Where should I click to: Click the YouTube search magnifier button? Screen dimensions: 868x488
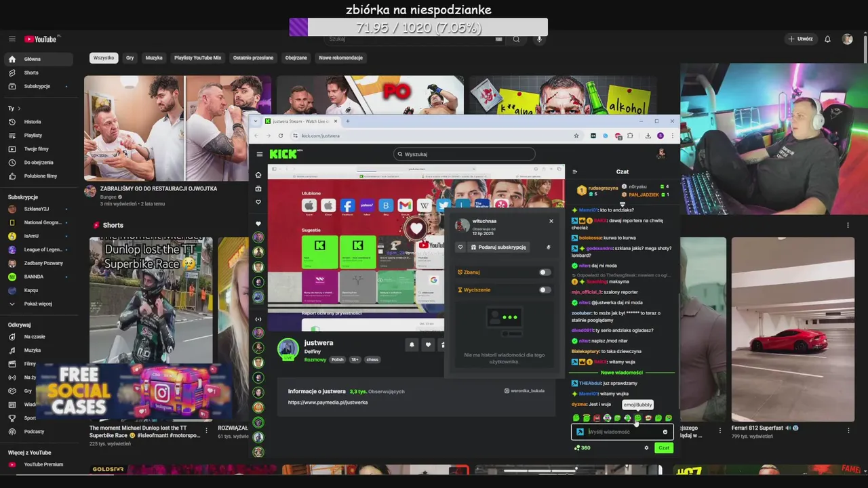tap(516, 39)
